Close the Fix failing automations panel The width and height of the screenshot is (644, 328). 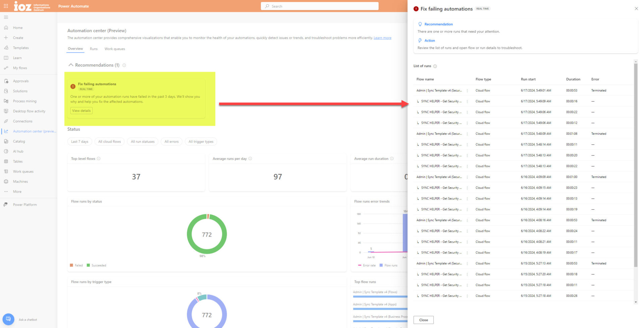pyautogui.click(x=636, y=9)
